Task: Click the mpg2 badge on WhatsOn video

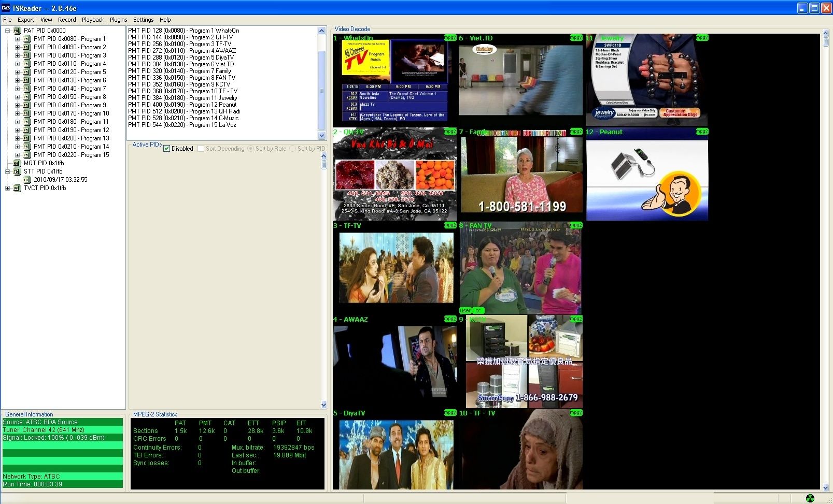Action: pos(450,38)
